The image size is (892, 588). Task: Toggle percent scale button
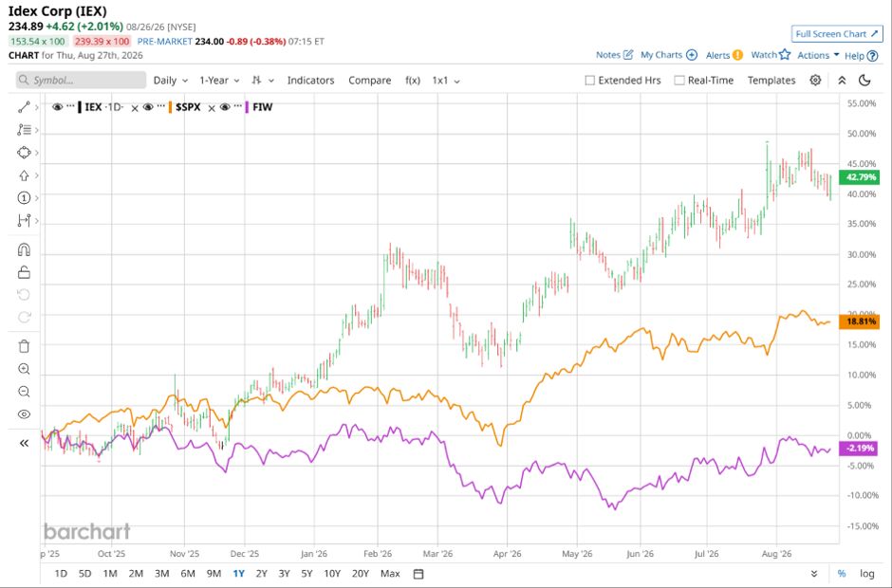pyautogui.click(x=842, y=573)
